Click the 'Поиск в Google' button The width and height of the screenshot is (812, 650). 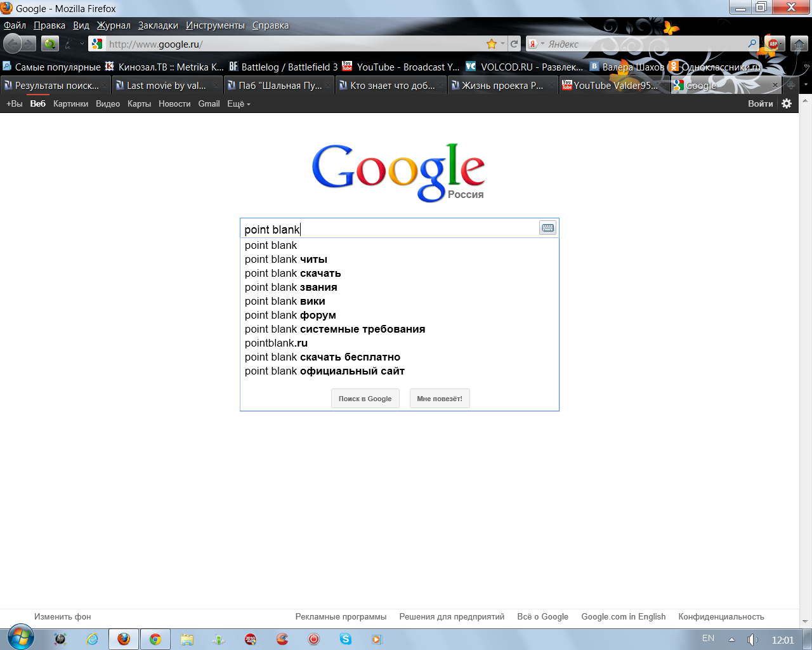coord(365,399)
